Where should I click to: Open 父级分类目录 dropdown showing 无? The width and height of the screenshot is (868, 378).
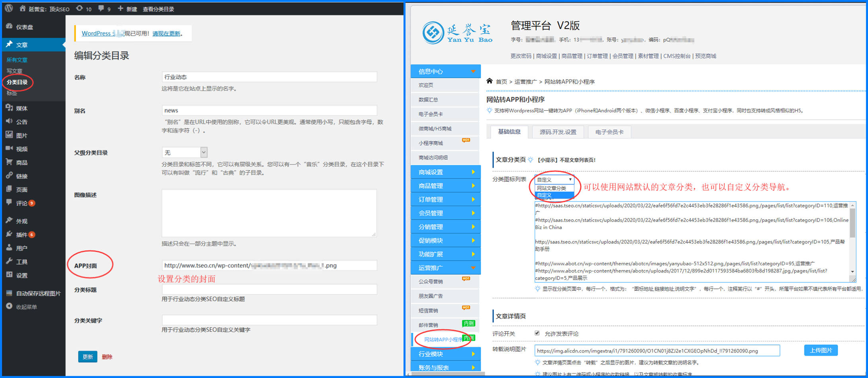(x=184, y=152)
